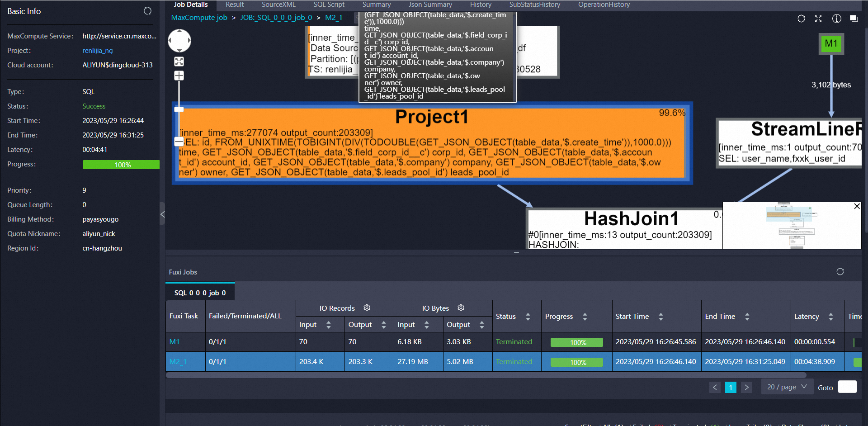Select the HashJoin1 operator node
This screenshot has width=868, height=426.
pos(624,228)
